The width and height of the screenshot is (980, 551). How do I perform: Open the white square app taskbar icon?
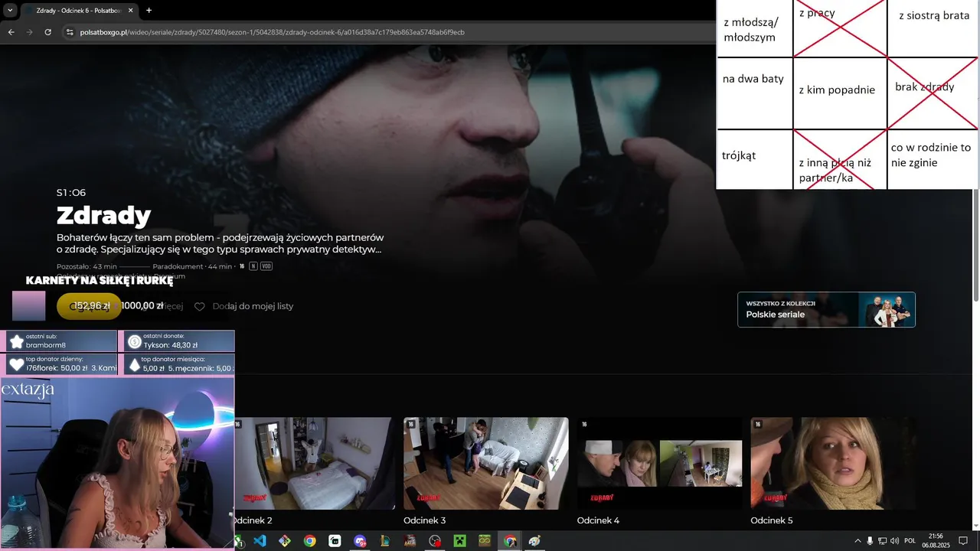(335, 541)
